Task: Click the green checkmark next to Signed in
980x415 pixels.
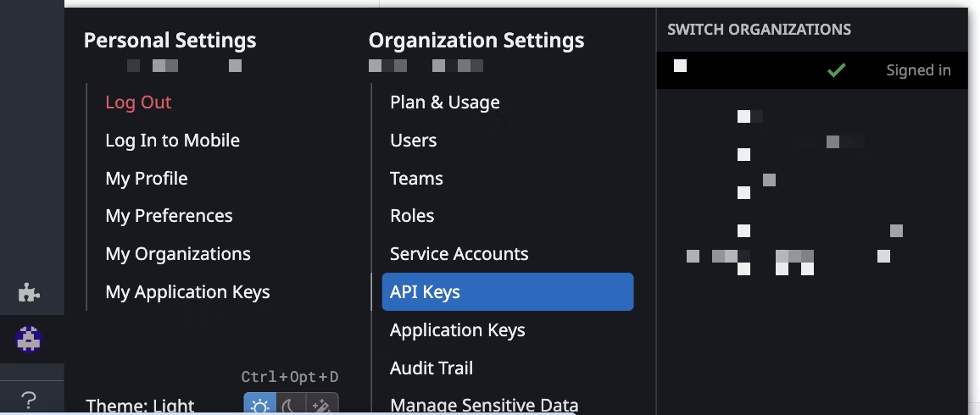Action: (x=837, y=70)
